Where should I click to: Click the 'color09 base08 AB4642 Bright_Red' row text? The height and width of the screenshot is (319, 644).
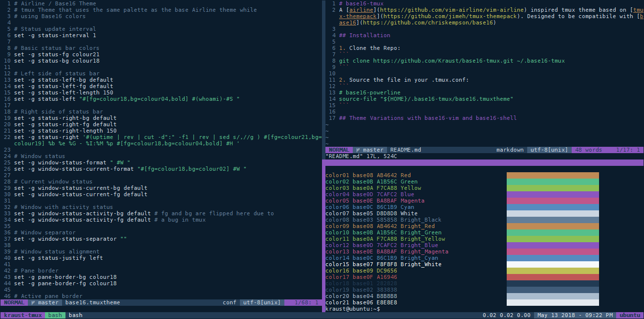tap(380, 226)
